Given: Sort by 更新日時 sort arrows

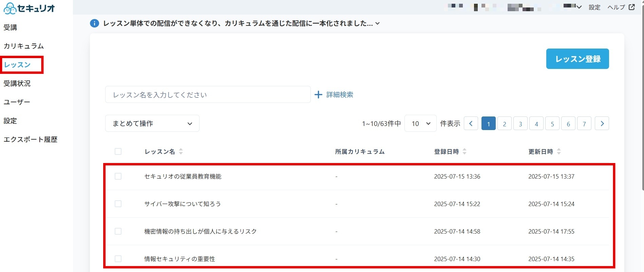Looking at the screenshot, I should click(x=559, y=151).
